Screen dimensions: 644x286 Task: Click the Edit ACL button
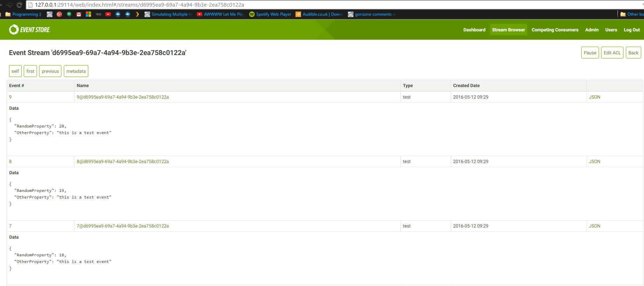[612, 53]
